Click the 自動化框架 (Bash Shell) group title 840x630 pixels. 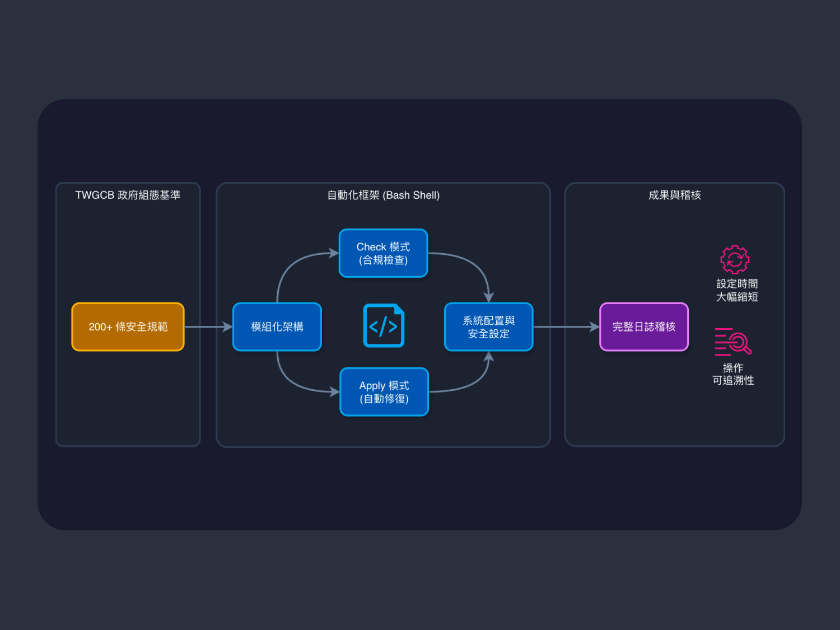[x=384, y=195]
